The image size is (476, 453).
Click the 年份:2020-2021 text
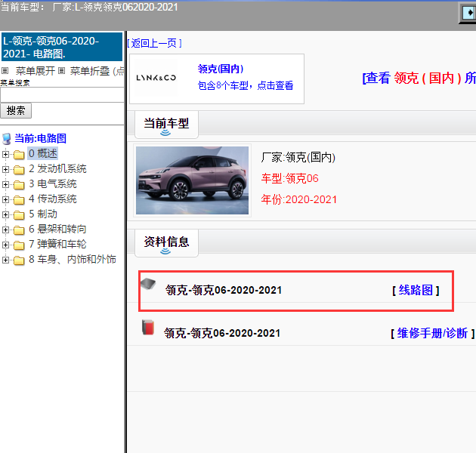coord(299,199)
